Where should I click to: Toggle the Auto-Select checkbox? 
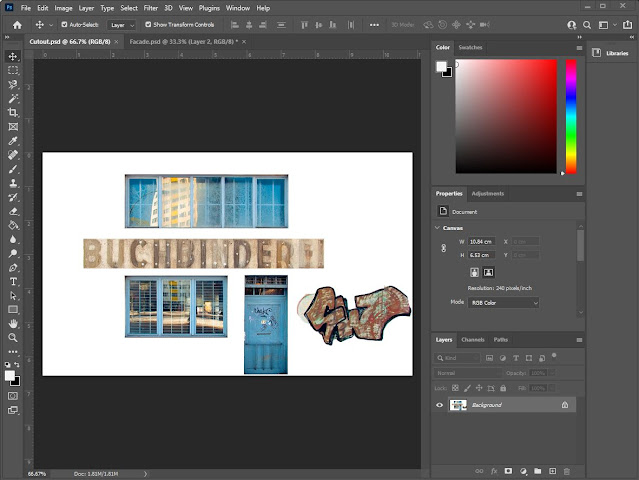(x=64, y=24)
